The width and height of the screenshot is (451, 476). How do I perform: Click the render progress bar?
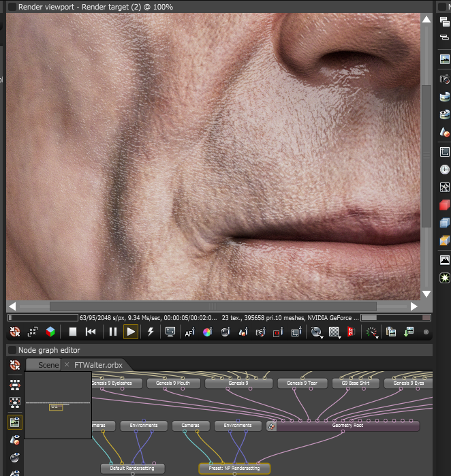pyautogui.click(x=43, y=318)
